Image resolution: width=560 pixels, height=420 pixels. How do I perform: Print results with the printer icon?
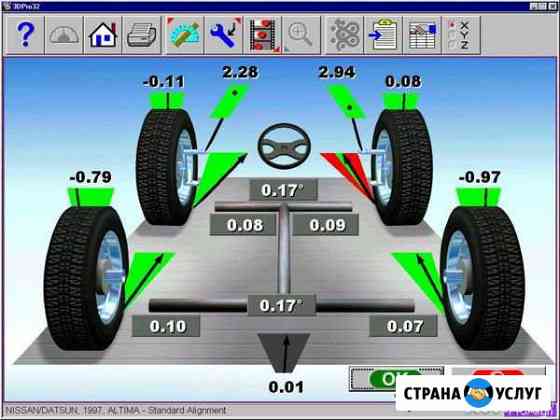[x=142, y=35]
